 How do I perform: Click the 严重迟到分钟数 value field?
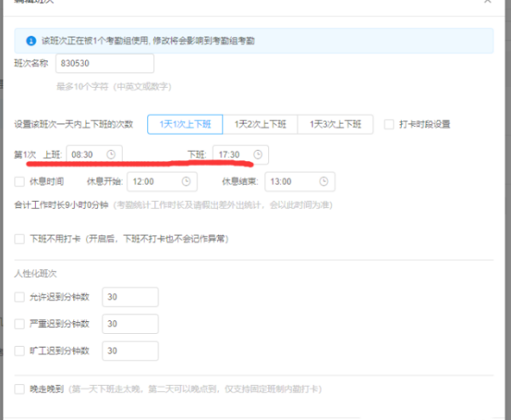(130, 324)
